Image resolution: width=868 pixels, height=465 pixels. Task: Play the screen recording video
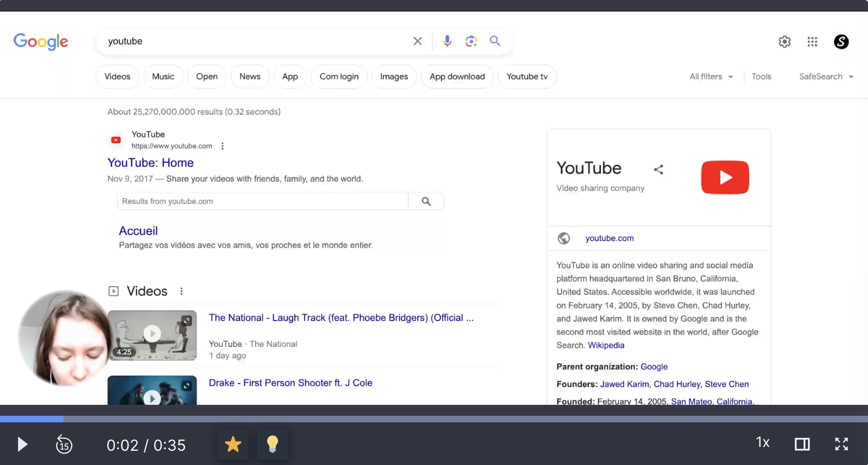coord(22,444)
